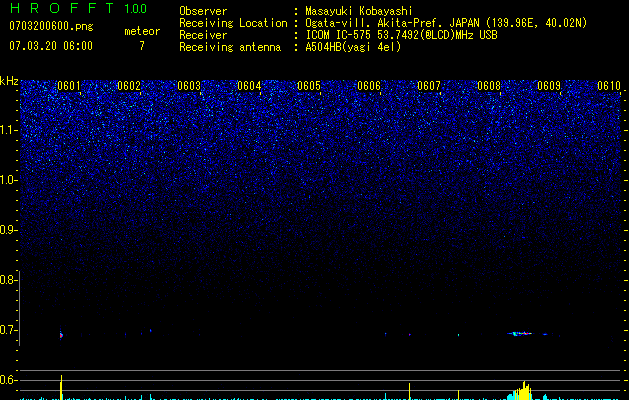The image size is (629, 400).
Task: Click the Receiving antenna label
Action: pyautogui.click(x=230, y=47)
